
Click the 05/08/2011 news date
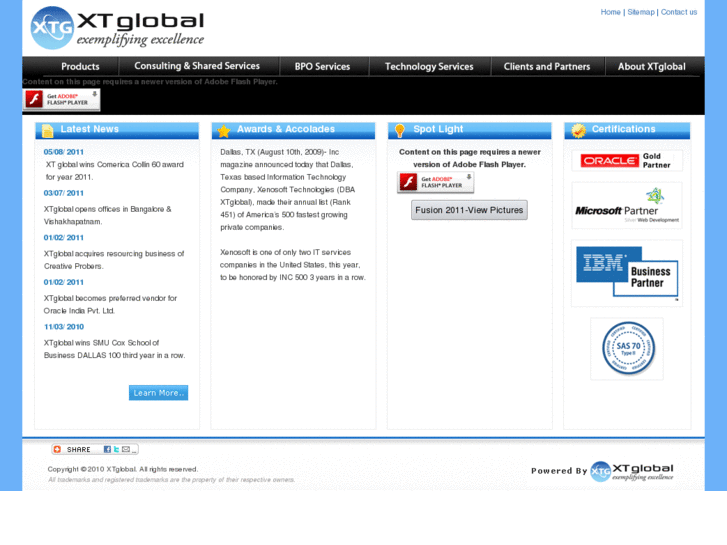coord(64,152)
